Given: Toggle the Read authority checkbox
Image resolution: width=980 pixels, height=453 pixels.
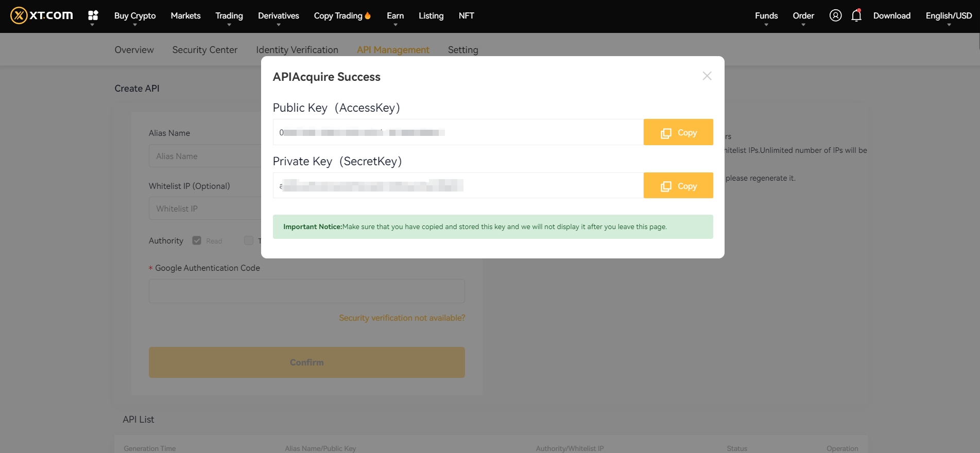Looking at the screenshot, I should [x=197, y=240].
